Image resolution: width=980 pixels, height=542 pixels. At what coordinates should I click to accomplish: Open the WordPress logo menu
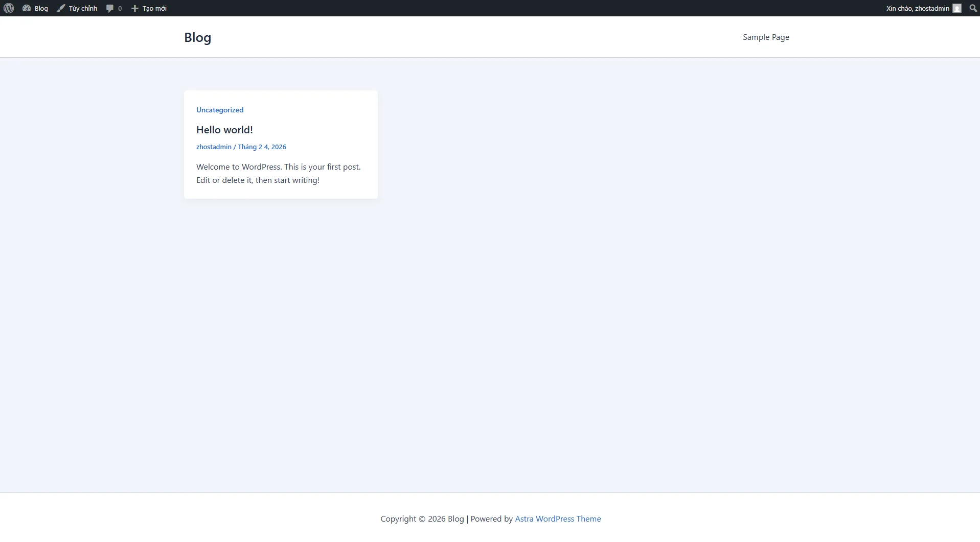pyautogui.click(x=9, y=8)
